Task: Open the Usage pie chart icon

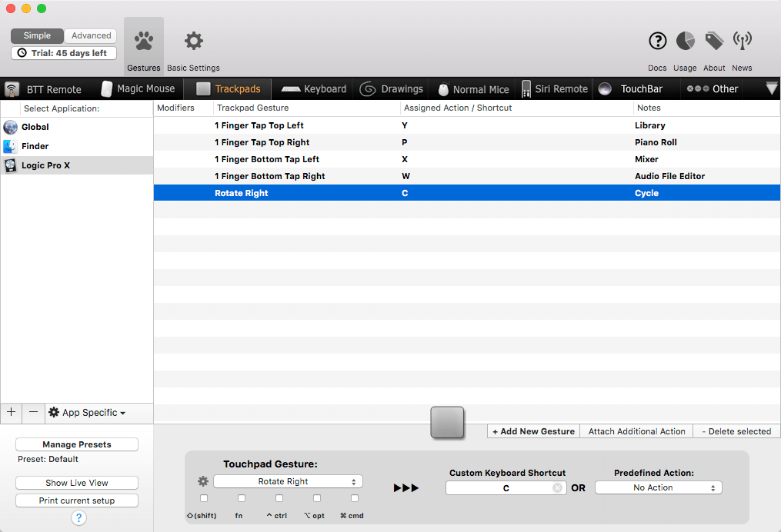Action: tap(686, 41)
